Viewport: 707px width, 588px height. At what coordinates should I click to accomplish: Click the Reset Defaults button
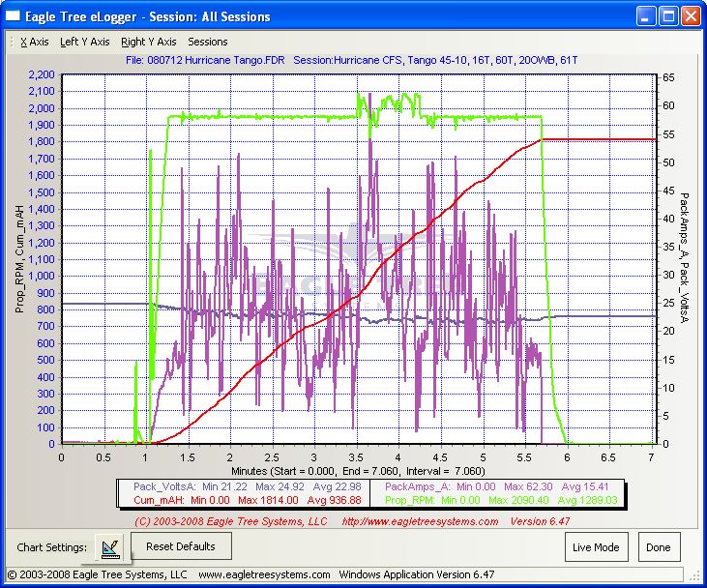click(181, 546)
